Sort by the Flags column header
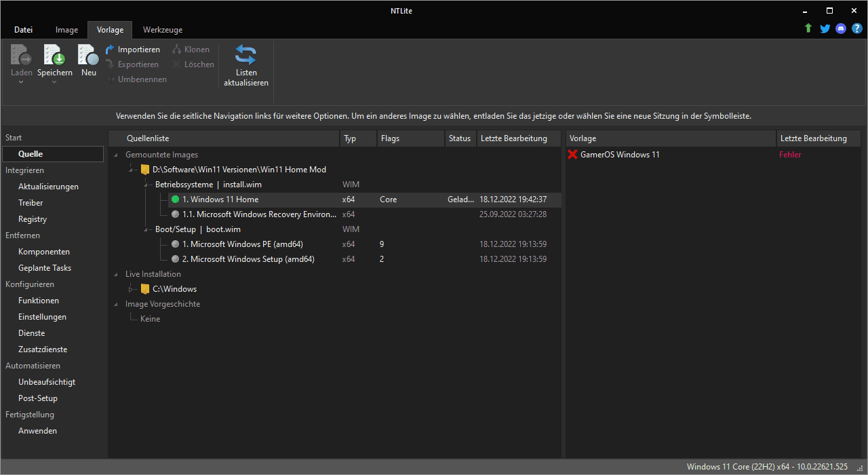This screenshot has height=475, width=868. point(410,138)
